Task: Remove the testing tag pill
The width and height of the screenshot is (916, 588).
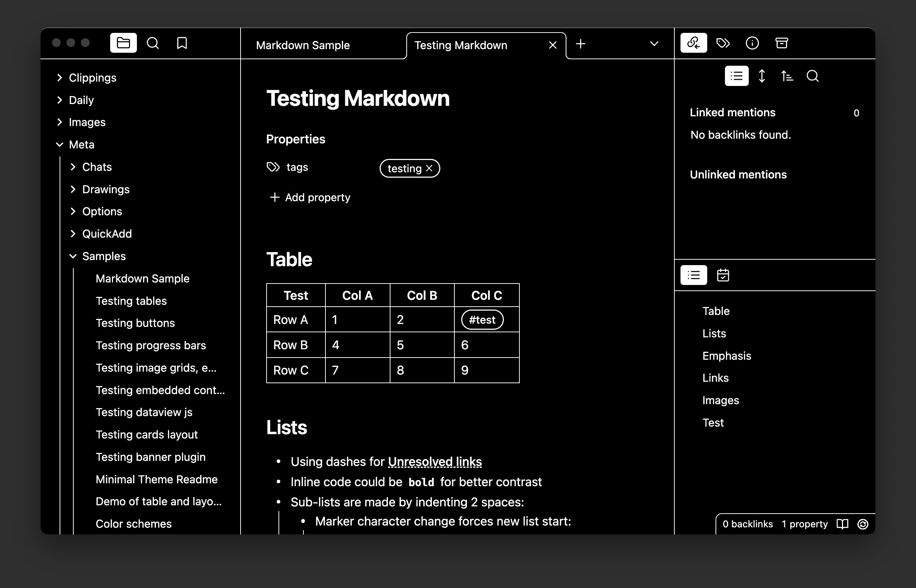Action: point(429,168)
